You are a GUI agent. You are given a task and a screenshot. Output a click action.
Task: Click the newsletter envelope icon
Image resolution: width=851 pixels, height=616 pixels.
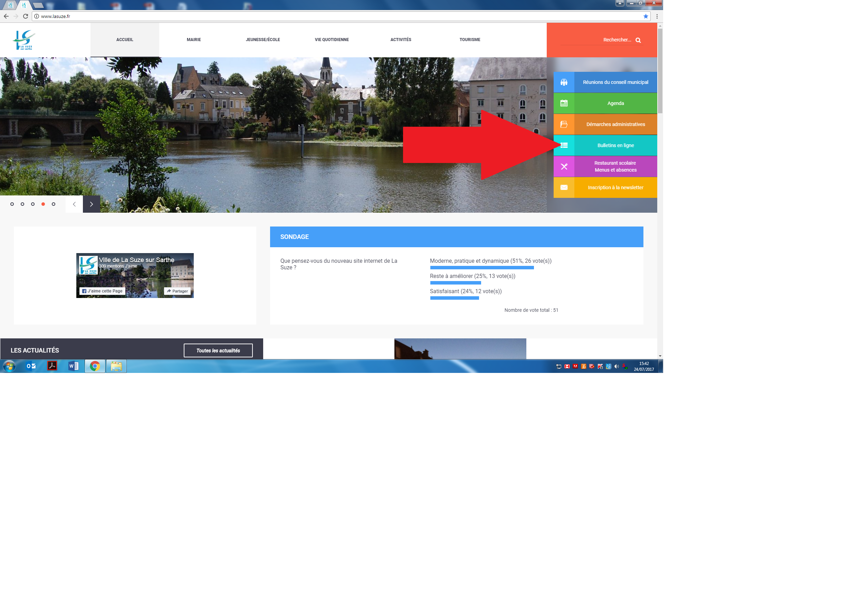coord(564,187)
